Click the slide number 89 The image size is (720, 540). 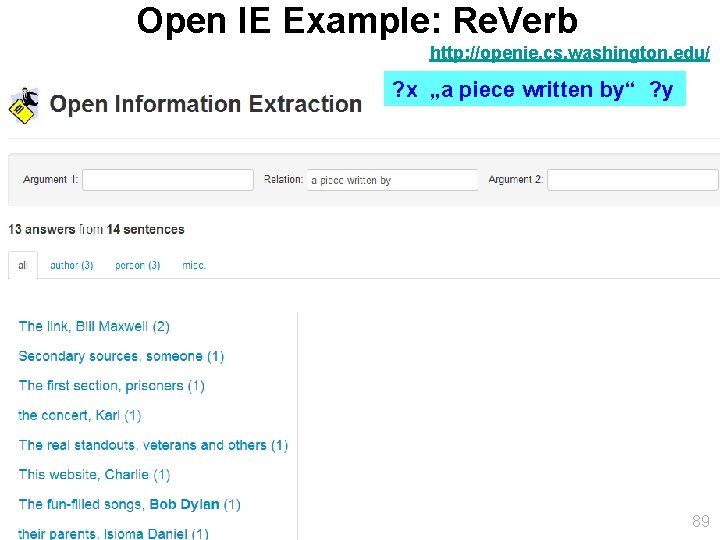coord(701,521)
